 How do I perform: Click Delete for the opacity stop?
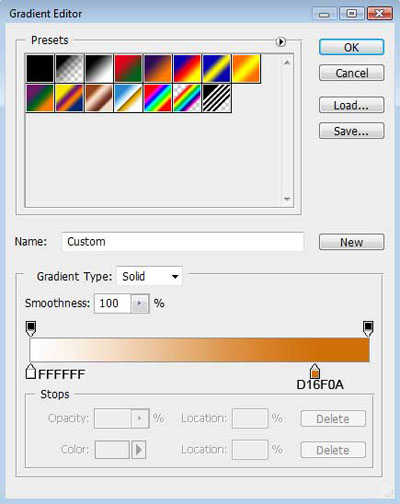pos(333,419)
